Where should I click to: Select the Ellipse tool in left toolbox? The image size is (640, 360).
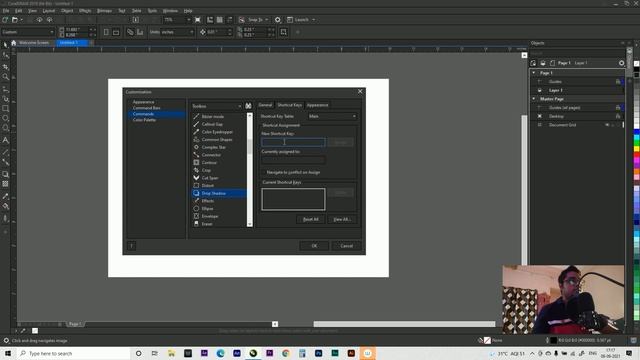(5, 118)
